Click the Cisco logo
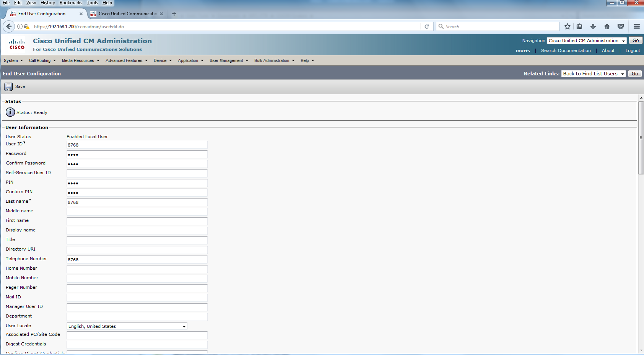This screenshot has height=355, width=644. [x=17, y=44]
